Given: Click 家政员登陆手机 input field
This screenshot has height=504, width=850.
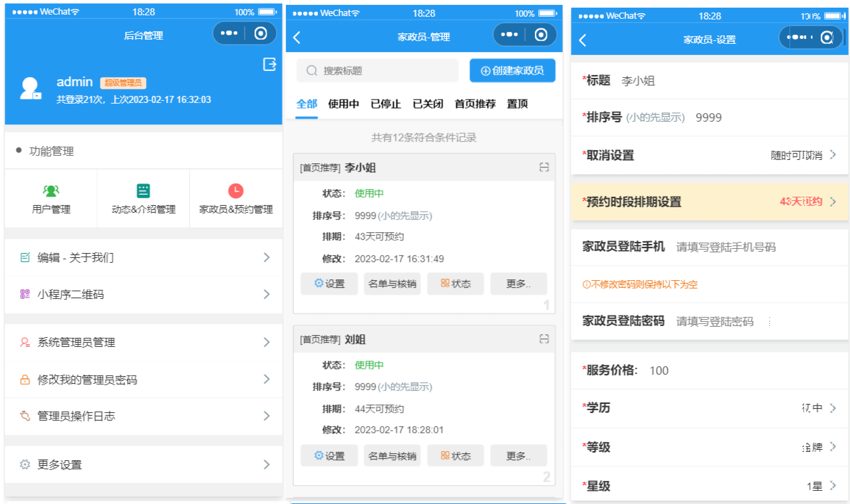Looking at the screenshot, I should (x=709, y=247).
